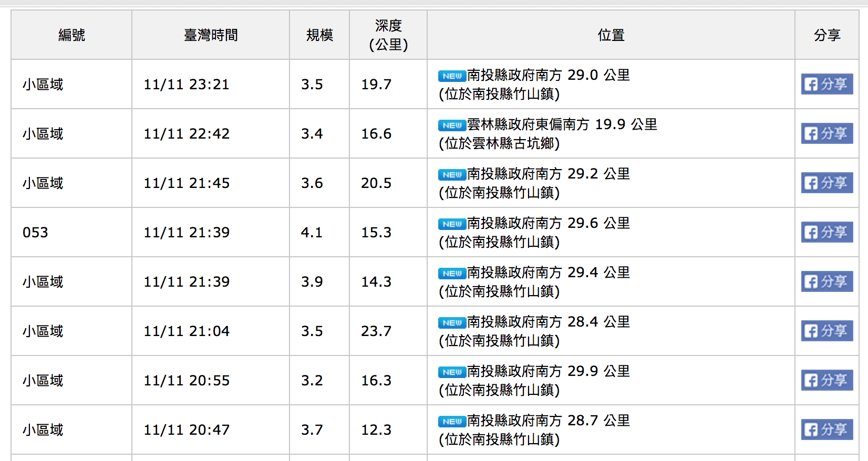Share the 20:47 earthquake on Facebook
The width and height of the screenshot is (868, 461).
(827, 429)
